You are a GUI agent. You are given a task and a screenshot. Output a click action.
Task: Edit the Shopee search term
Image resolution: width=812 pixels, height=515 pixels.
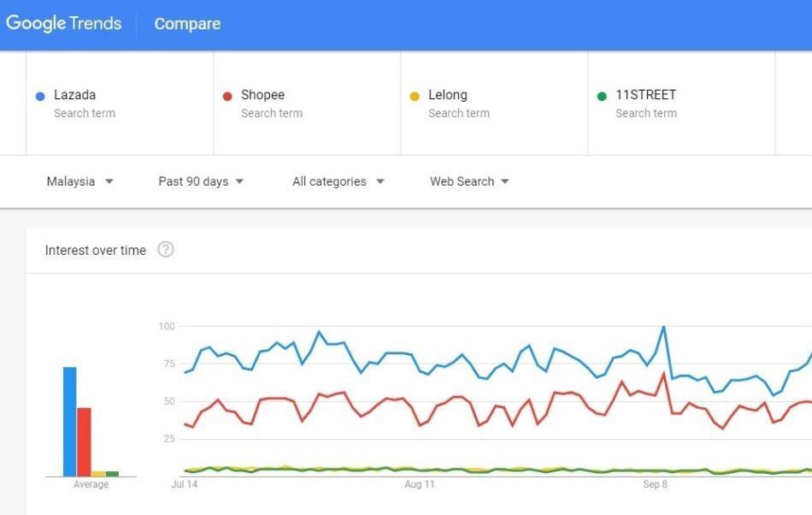point(262,95)
